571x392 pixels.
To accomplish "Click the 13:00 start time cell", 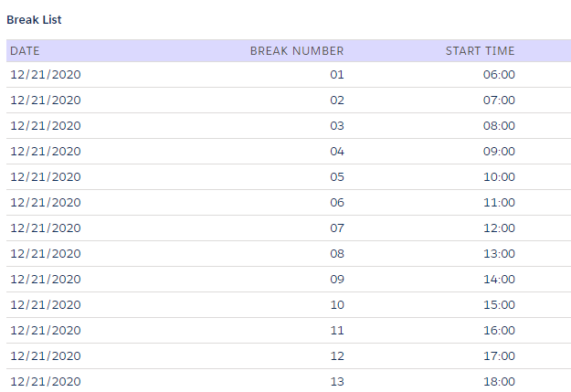I will (x=499, y=254).
